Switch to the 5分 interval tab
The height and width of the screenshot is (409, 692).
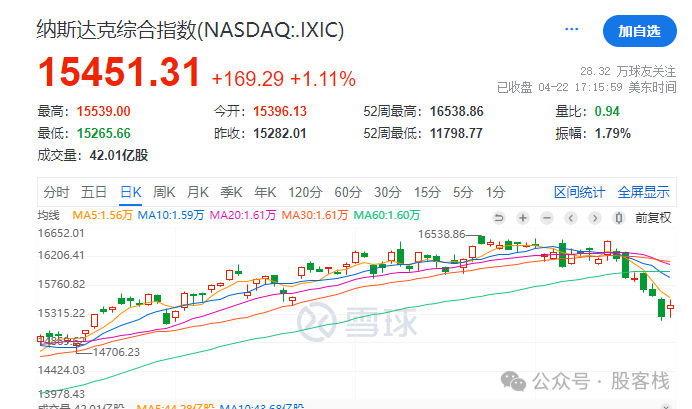point(463,192)
